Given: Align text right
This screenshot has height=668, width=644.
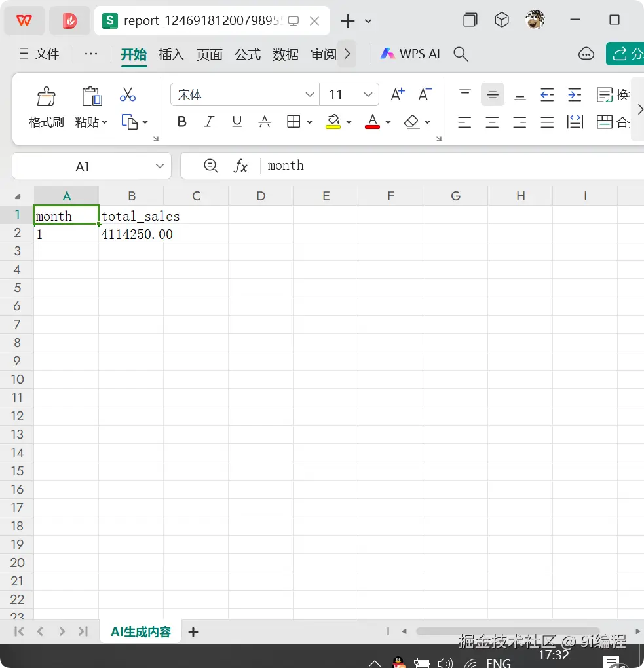Looking at the screenshot, I should click(520, 122).
